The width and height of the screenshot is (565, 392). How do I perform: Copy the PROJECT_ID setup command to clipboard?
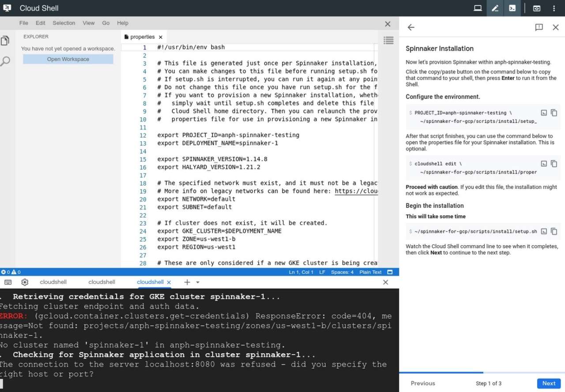pyautogui.click(x=554, y=113)
